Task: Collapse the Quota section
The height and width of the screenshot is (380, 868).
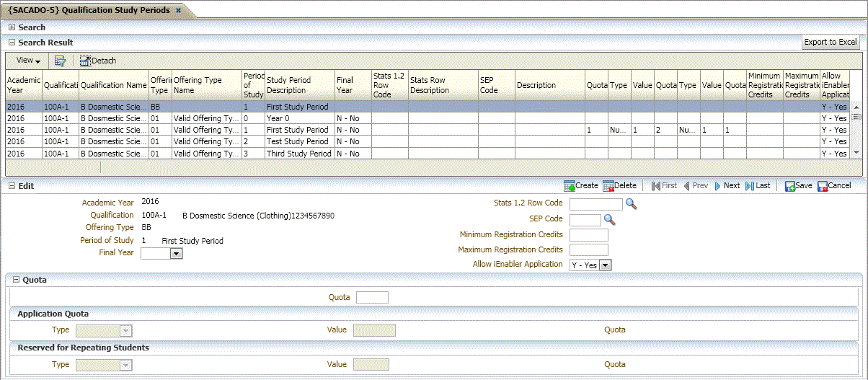Action: [x=16, y=280]
